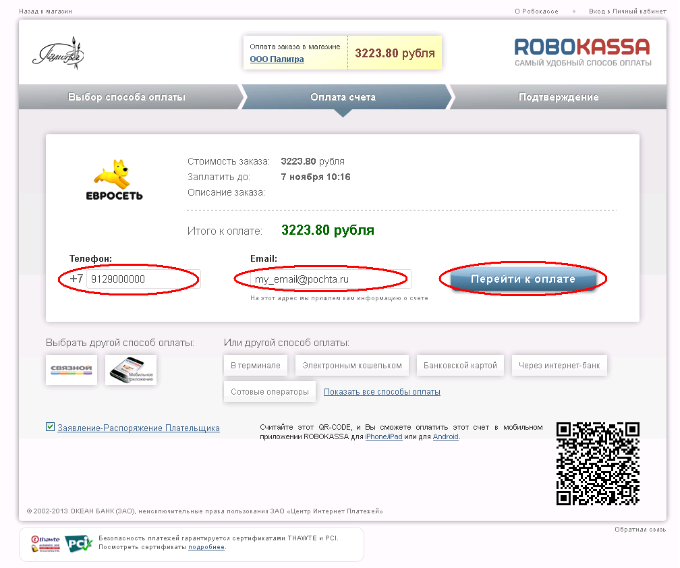The image size is (680, 568).
Task: Select Банковской картой payment option
Action: (460, 366)
